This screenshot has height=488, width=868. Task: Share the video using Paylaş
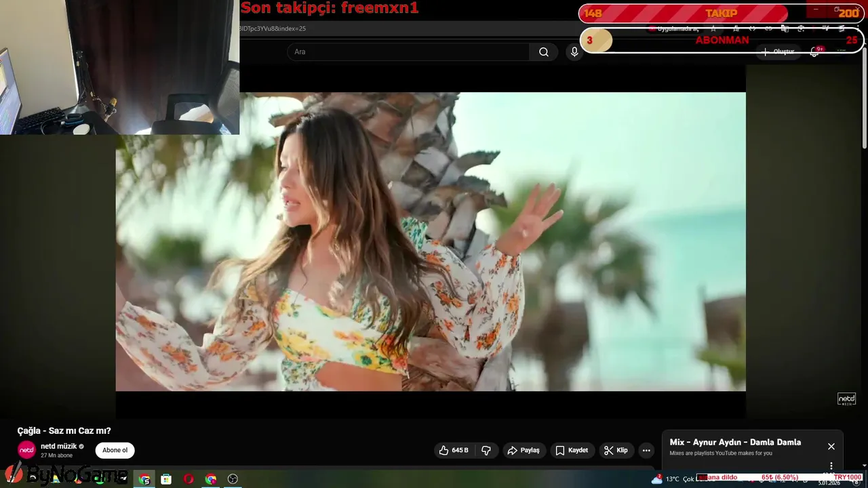[524, 450]
